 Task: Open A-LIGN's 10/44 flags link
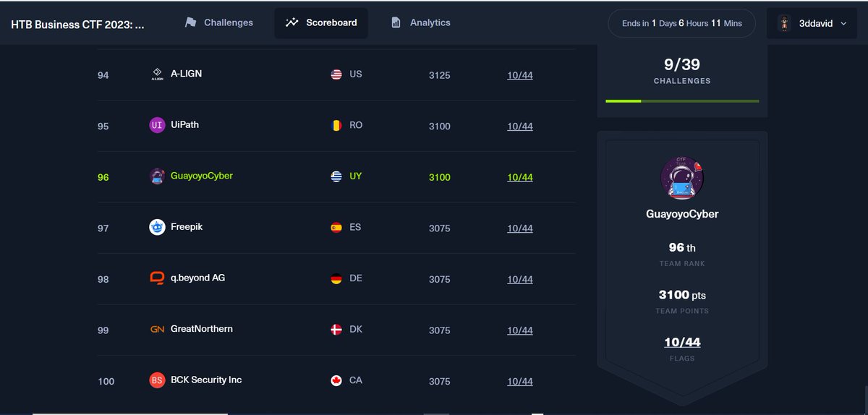(520, 75)
